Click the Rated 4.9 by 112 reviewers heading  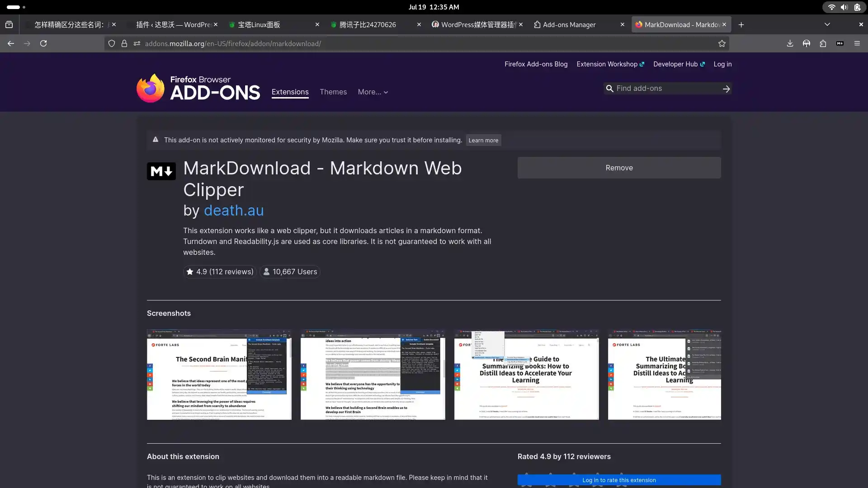click(564, 456)
